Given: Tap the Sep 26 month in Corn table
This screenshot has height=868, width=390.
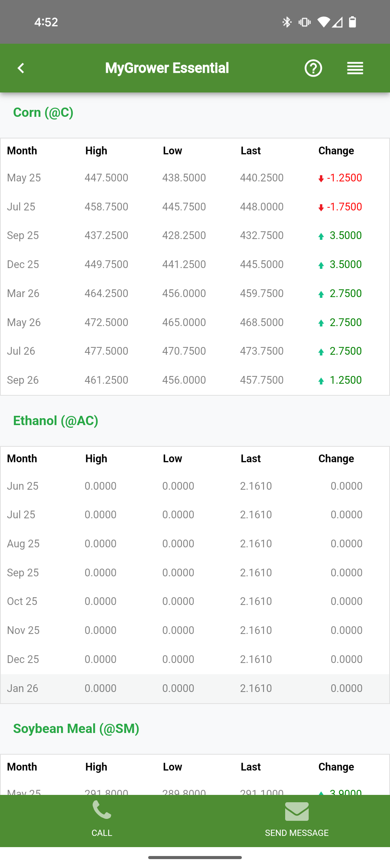Looking at the screenshot, I should [x=23, y=380].
